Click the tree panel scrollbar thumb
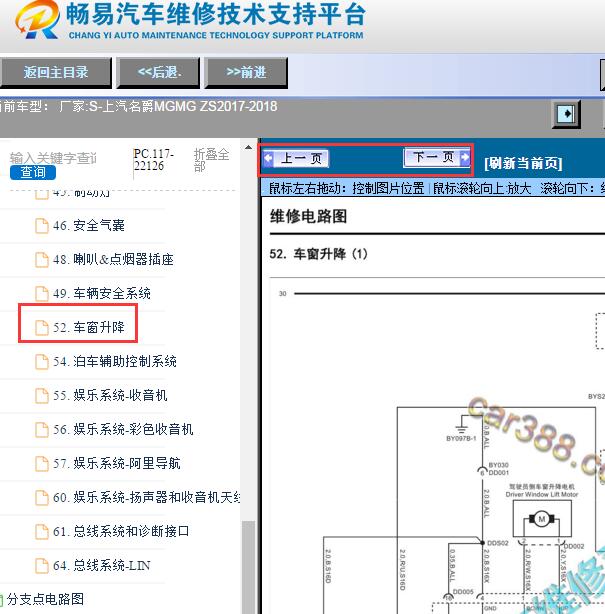 (x=248, y=567)
